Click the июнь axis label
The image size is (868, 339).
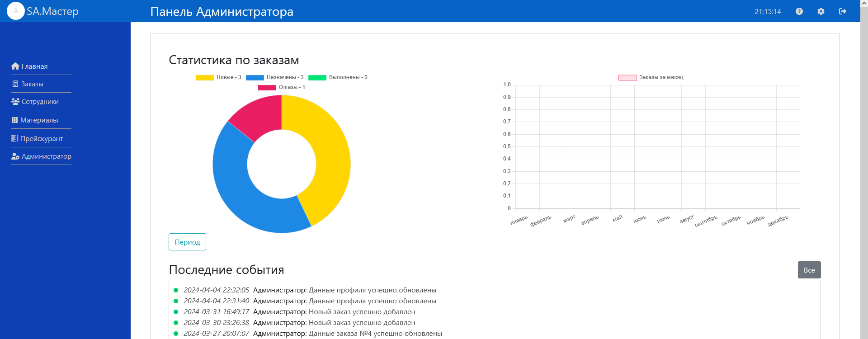(640, 219)
